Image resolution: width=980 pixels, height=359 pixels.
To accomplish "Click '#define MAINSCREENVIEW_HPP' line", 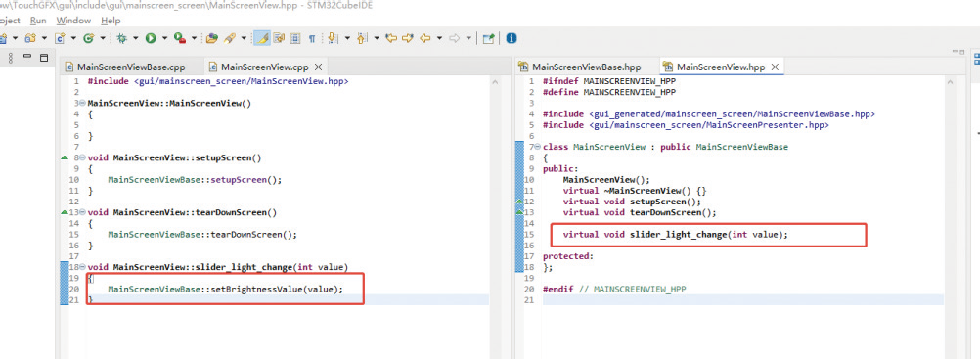I will click(x=609, y=92).
